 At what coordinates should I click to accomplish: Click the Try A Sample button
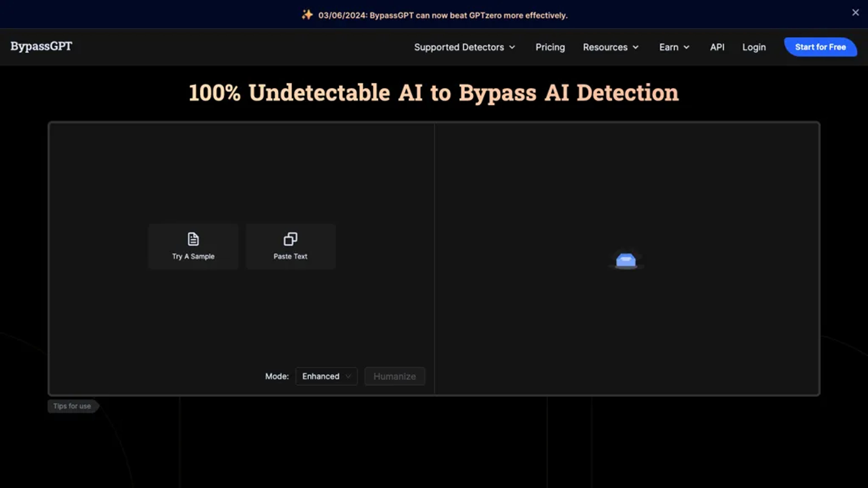(193, 246)
